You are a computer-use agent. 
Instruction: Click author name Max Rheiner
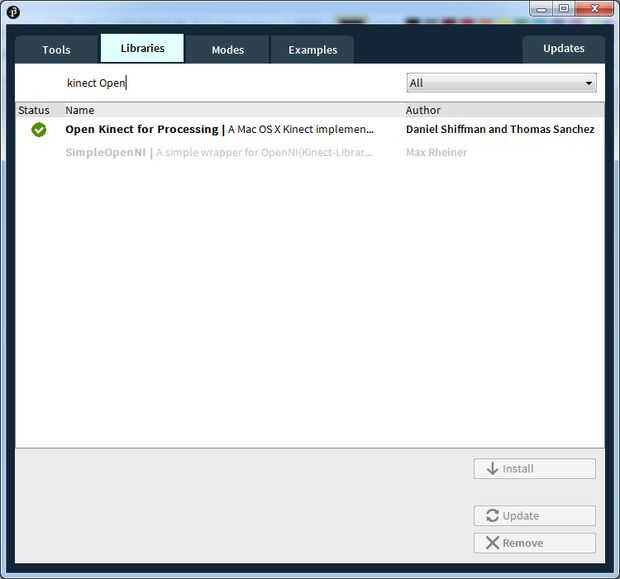(x=436, y=152)
